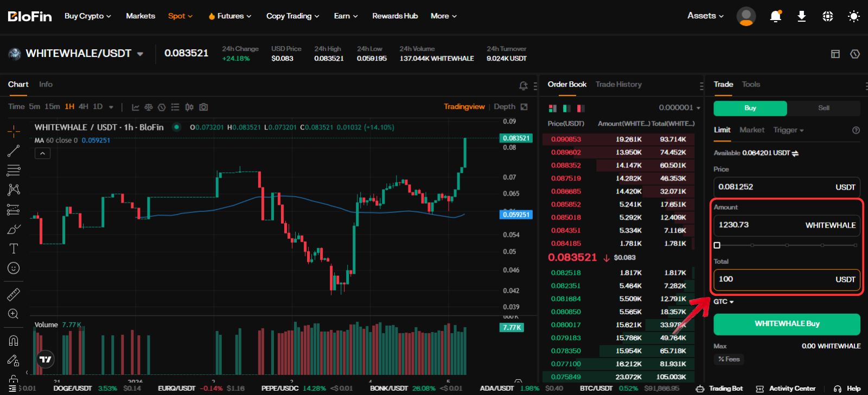The width and height of the screenshot is (868, 395).
Task: Select the text annotation tool
Action: click(14, 249)
